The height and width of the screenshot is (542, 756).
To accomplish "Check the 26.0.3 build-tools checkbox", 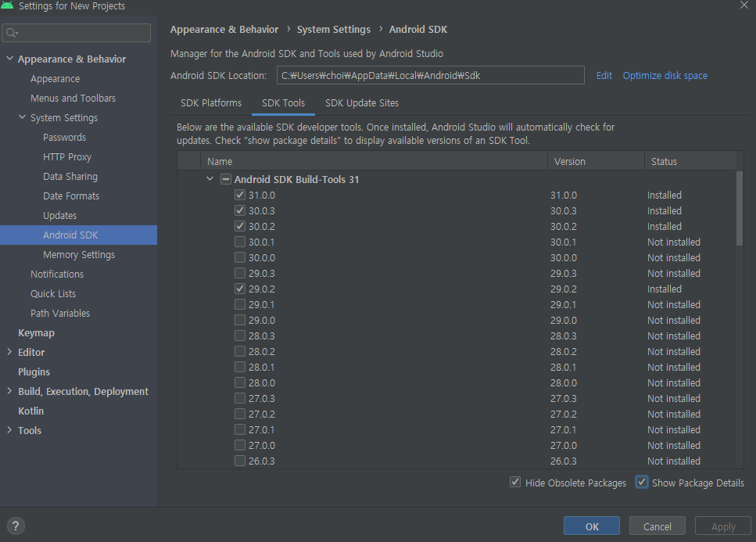I will (240, 461).
